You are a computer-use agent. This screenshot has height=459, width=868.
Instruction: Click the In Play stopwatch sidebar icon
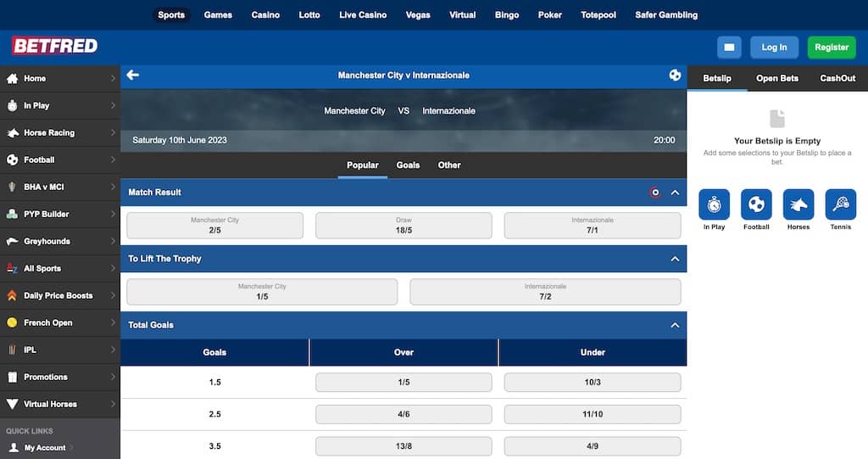pyautogui.click(x=12, y=105)
